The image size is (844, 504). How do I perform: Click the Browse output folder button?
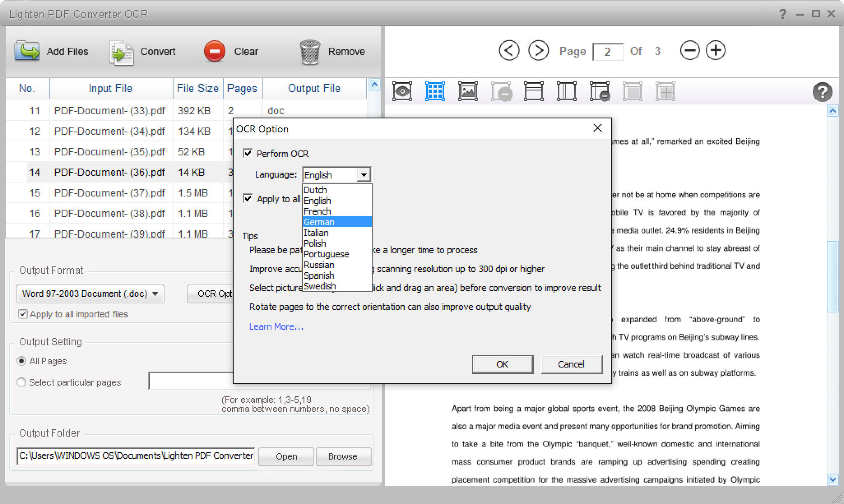343,456
